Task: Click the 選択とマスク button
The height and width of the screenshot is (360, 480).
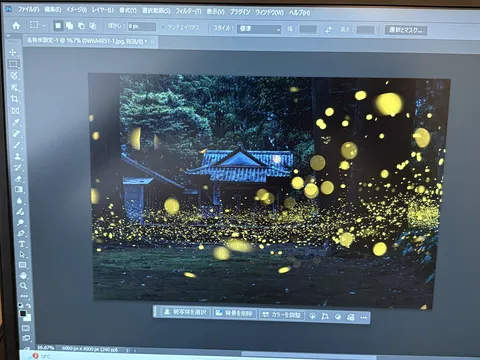Action: 406,30
